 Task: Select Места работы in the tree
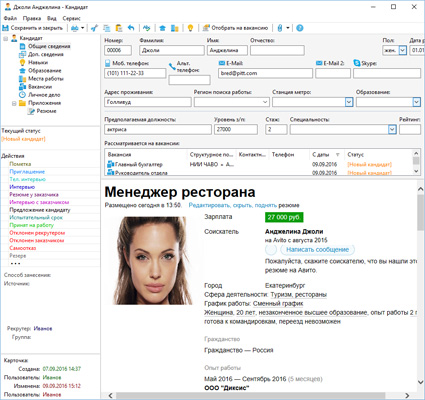[46, 79]
